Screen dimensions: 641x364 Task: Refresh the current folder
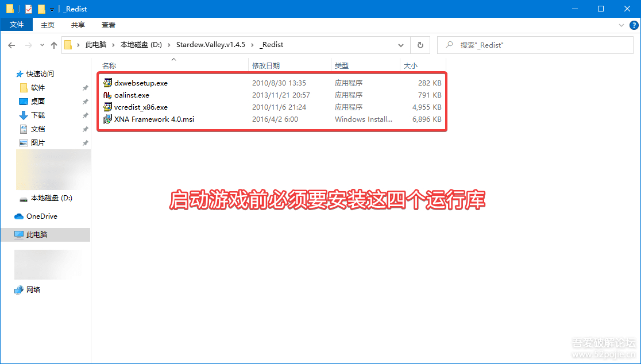pyautogui.click(x=420, y=45)
